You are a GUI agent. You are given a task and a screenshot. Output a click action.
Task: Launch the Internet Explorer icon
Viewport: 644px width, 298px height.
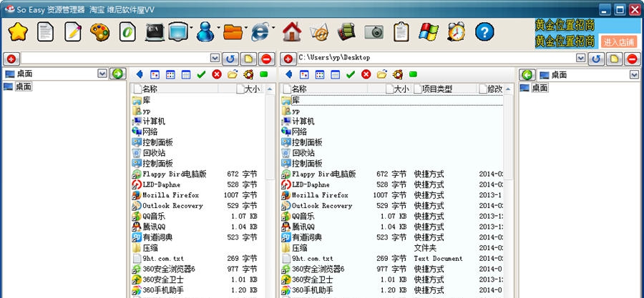[x=260, y=32]
